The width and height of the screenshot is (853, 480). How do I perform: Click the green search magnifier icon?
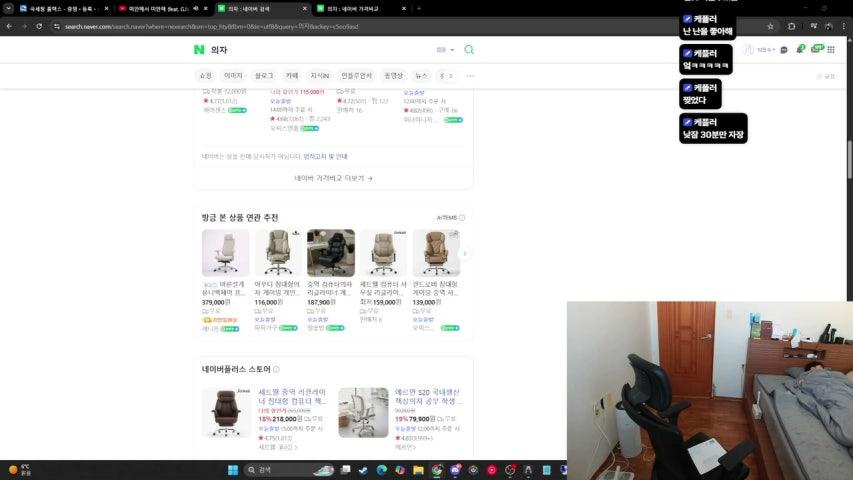[469, 50]
